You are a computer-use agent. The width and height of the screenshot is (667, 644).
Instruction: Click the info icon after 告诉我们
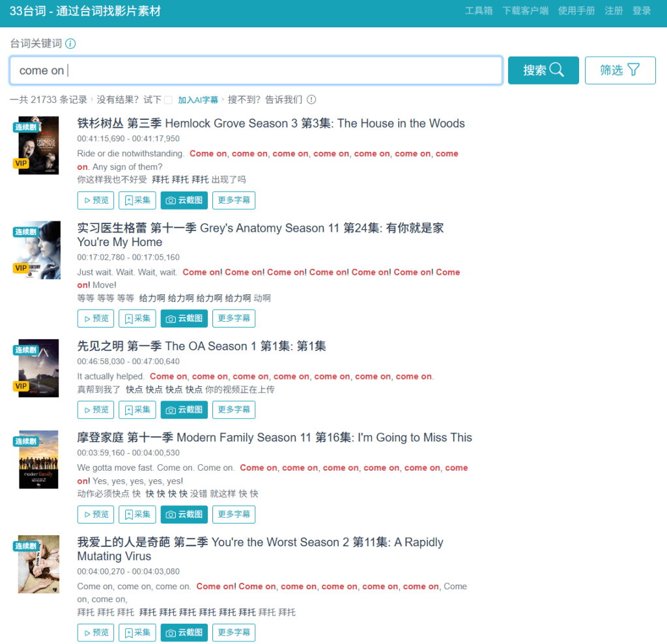point(311,100)
